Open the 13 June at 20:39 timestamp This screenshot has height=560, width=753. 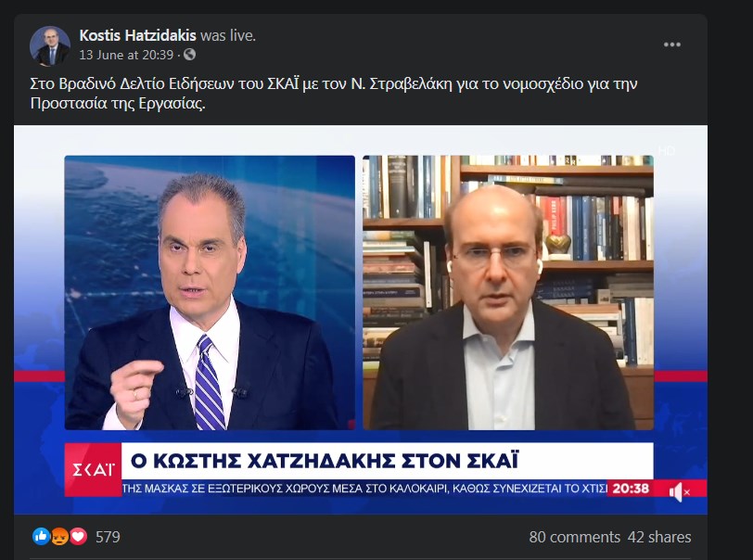pos(126,55)
